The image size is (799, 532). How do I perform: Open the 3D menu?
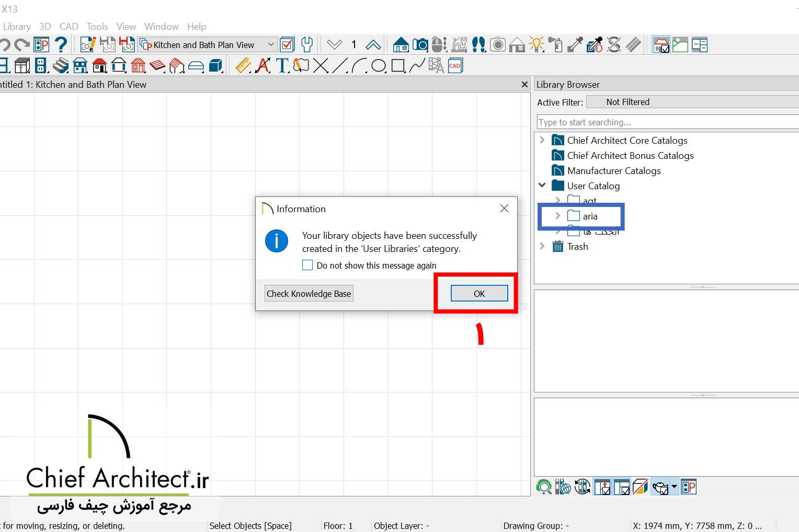tap(44, 26)
